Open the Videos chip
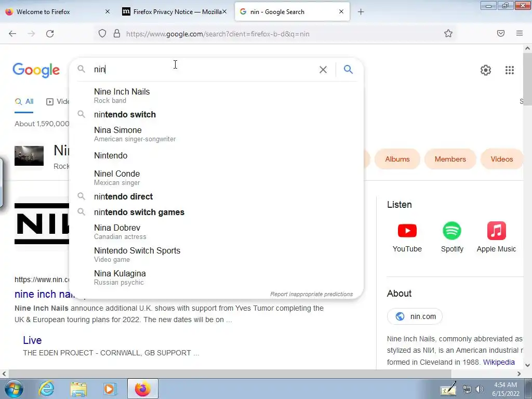 [x=501, y=159]
